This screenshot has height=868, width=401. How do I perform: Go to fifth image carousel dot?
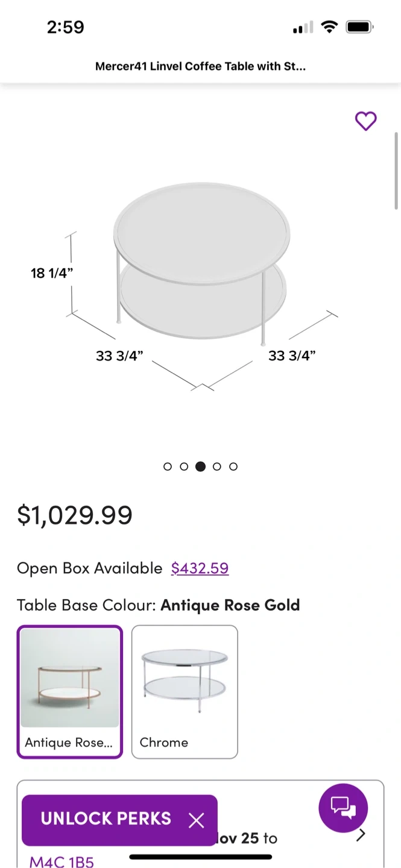(x=233, y=467)
